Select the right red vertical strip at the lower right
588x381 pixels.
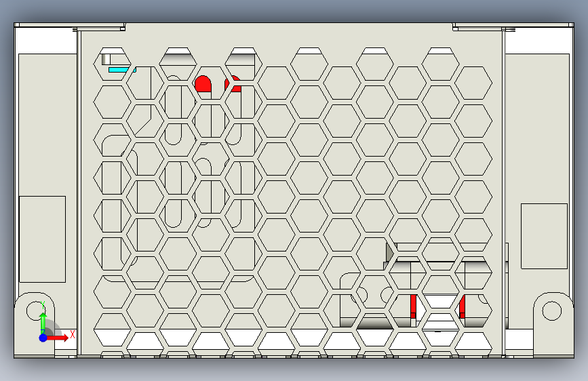pos(463,306)
